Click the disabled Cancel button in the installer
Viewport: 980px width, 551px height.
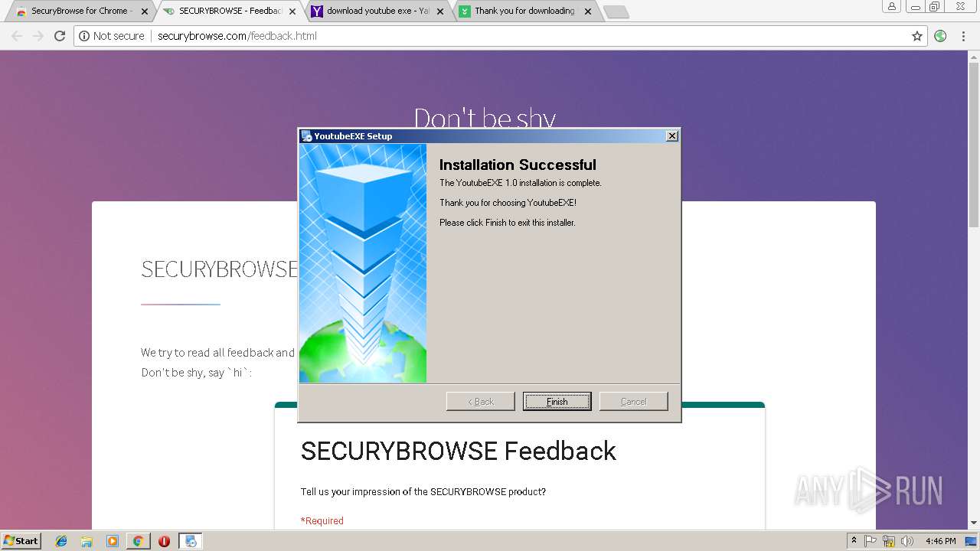coord(633,401)
